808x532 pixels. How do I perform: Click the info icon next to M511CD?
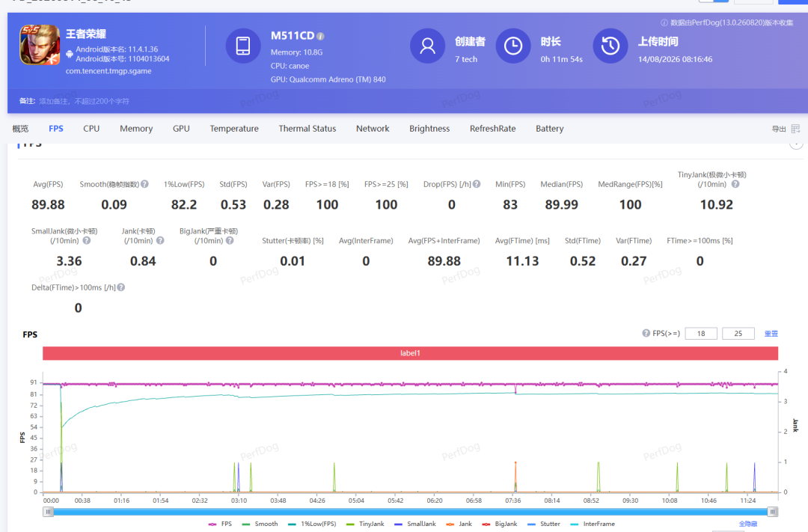coord(320,36)
